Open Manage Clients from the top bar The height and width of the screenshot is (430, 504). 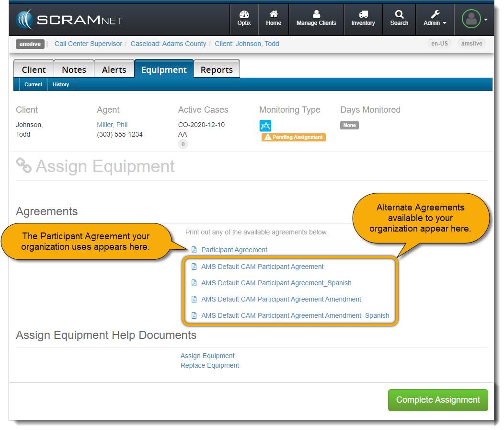pos(316,19)
